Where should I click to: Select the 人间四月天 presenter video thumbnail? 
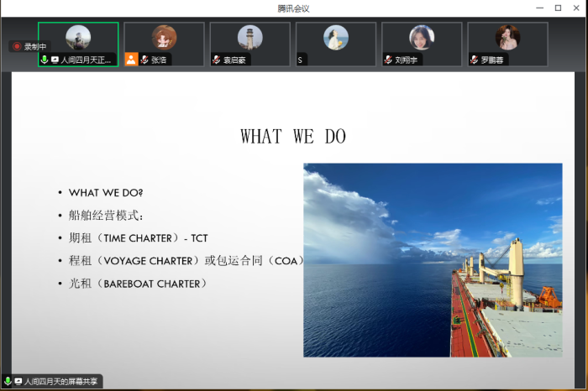point(78,39)
